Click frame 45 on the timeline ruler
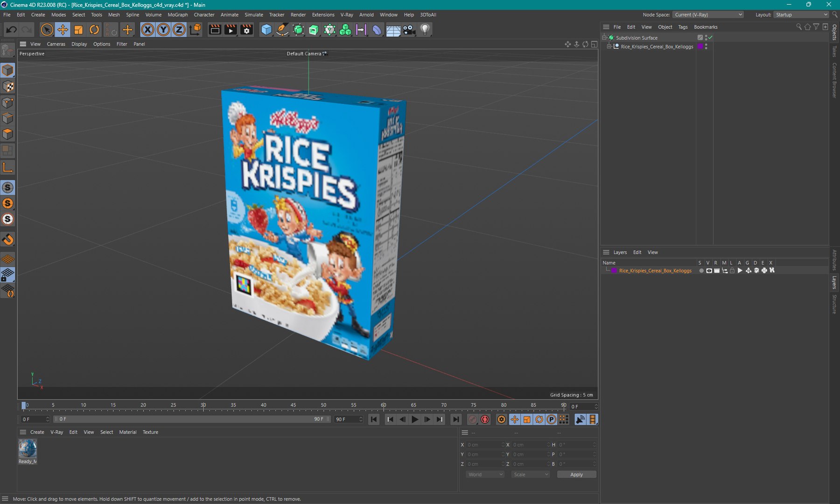Screen dimensions: 840x504 [293, 405]
